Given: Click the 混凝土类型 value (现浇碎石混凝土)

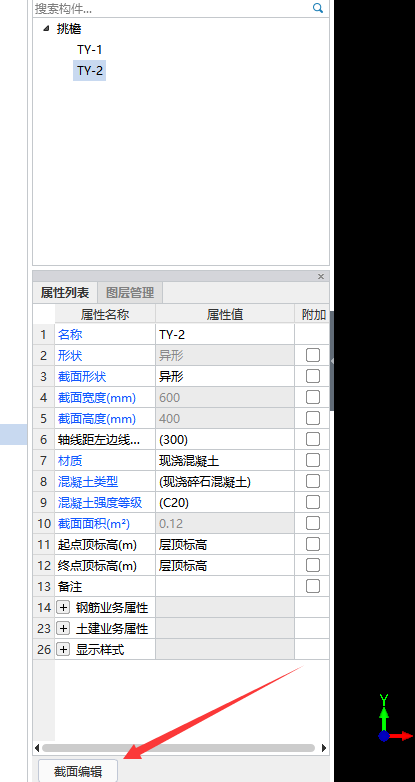Looking at the screenshot, I should click(225, 481).
